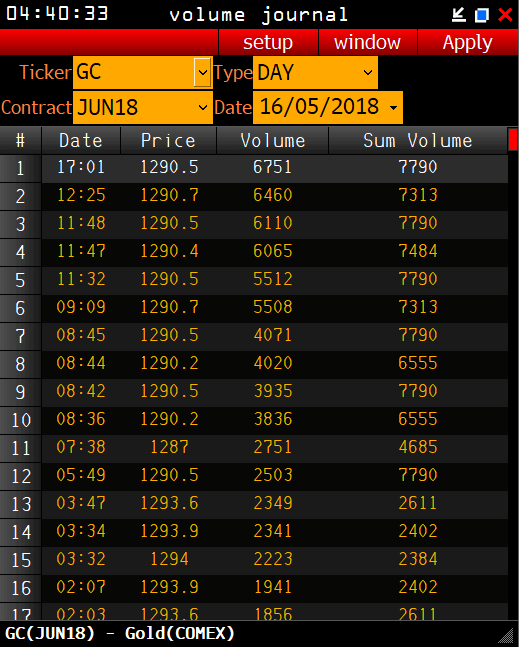This screenshot has width=519, height=647.
Task: Expand the Type DAY dropdown
Action: tap(368, 73)
